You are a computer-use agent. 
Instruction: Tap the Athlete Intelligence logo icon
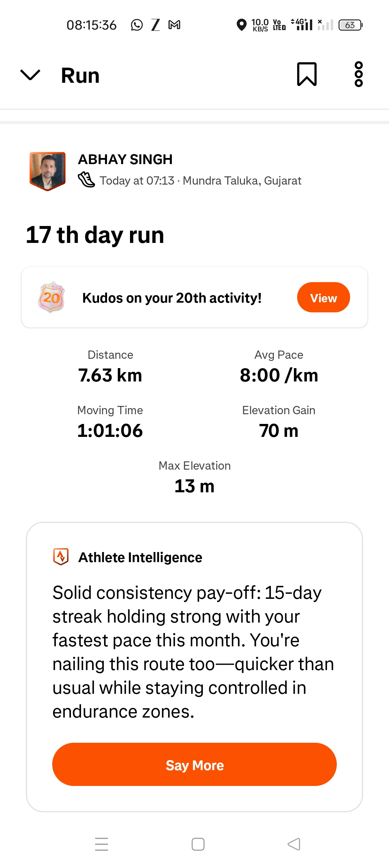click(61, 557)
